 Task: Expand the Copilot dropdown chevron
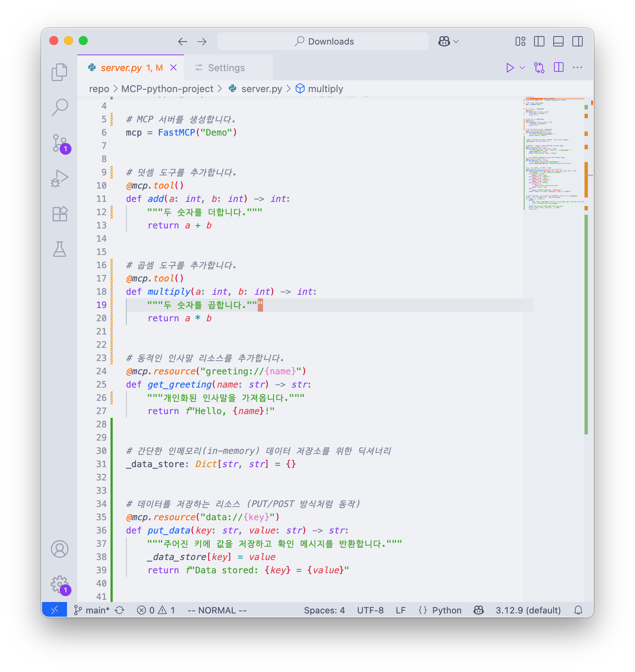(456, 42)
